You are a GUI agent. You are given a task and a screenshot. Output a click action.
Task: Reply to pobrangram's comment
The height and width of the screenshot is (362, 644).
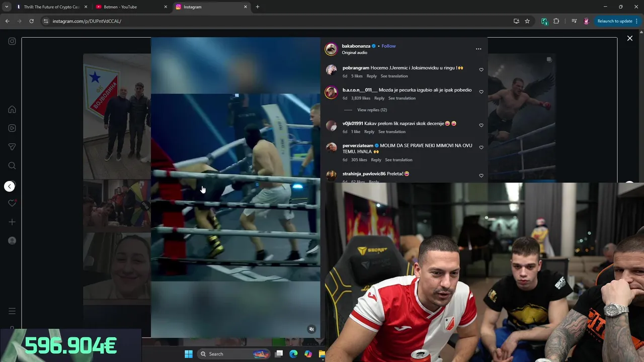tap(371, 76)
